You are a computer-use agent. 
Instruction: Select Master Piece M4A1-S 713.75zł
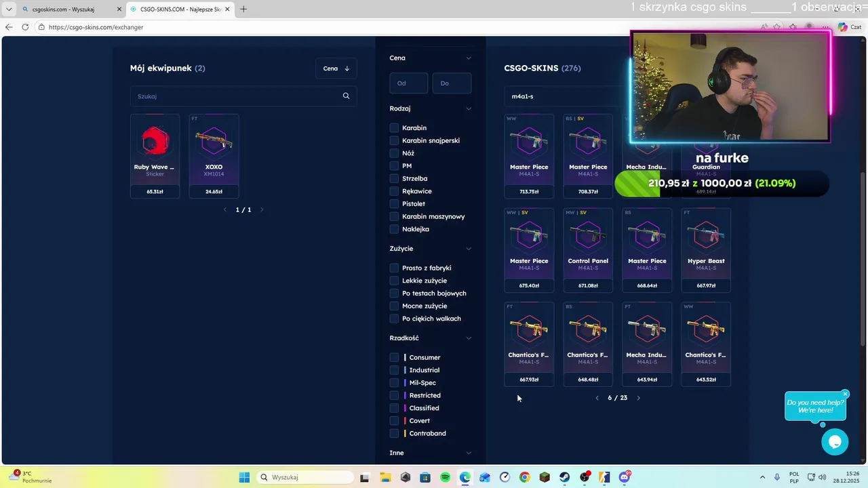coord(529,156)
